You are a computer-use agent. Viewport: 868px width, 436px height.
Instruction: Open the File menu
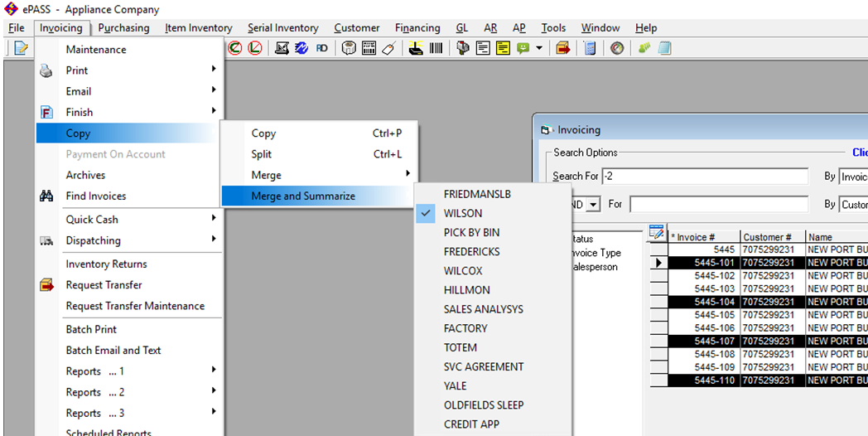pyautogui.click(x=17, y=27)
